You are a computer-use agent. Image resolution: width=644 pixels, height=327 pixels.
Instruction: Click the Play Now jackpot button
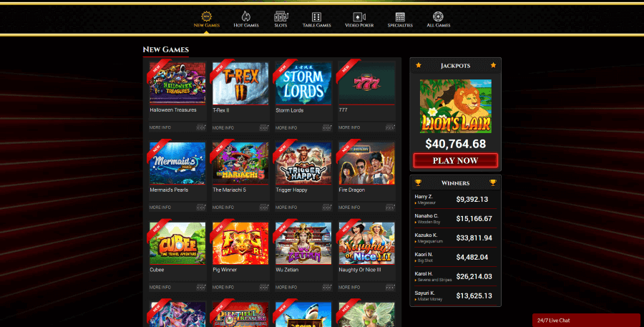click(456, 160)
